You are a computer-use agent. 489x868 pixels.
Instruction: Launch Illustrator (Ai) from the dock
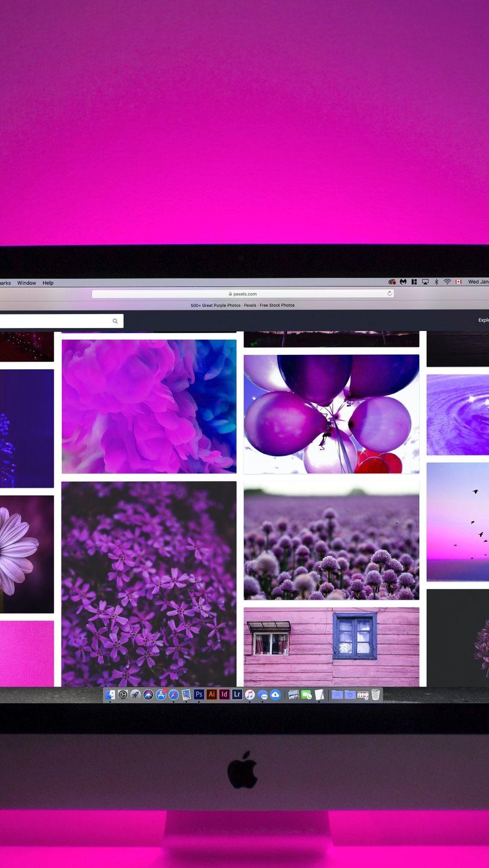(x=212, y=694)
